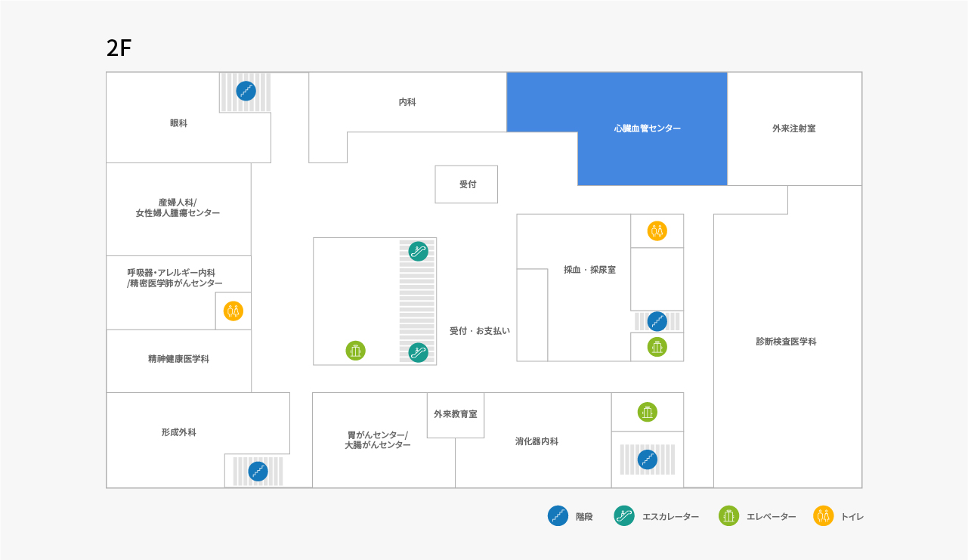Select the elevator icon right of 消化器内科

point(647,412)
